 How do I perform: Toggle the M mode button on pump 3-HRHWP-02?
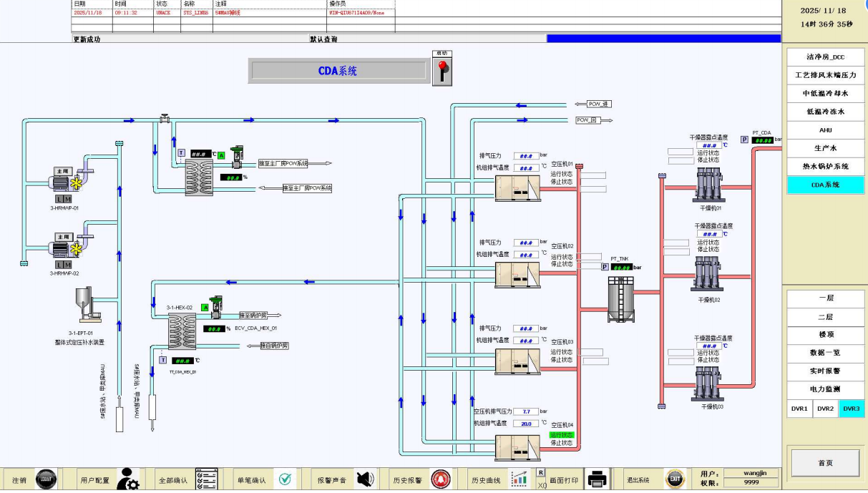click(68, 265)
